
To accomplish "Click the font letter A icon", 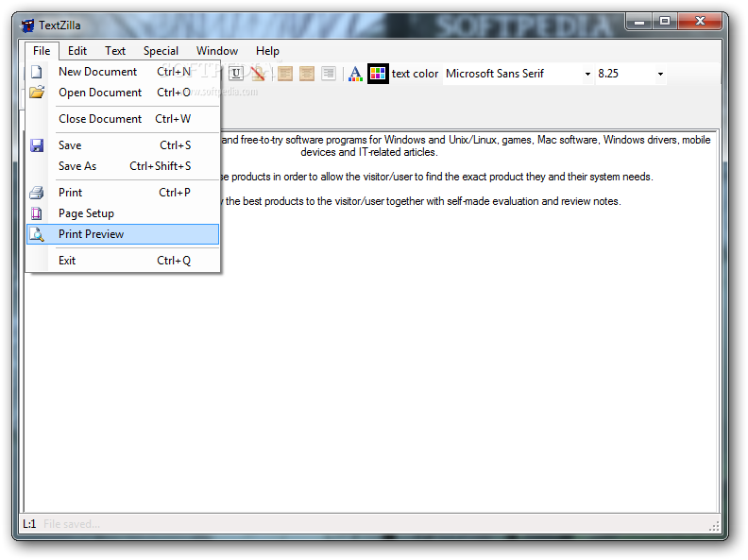I will point(355,74).
